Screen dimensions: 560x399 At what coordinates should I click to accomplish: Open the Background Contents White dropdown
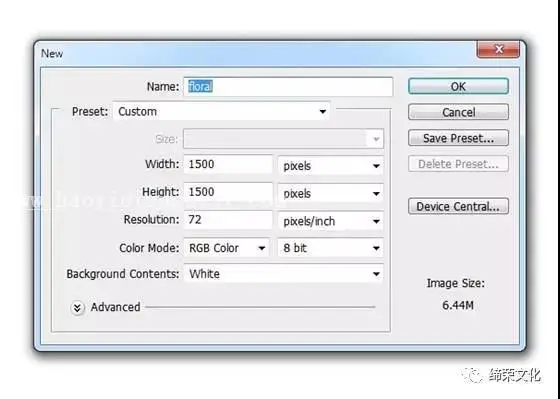coord(284,274)
